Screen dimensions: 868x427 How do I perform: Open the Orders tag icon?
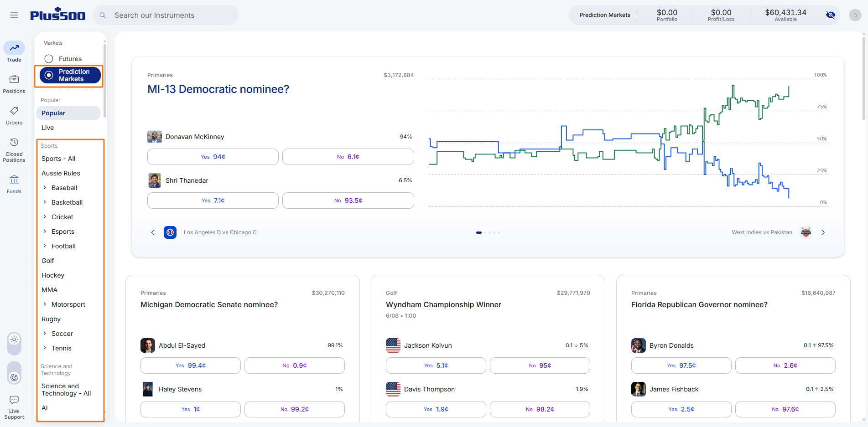(14, 111)
